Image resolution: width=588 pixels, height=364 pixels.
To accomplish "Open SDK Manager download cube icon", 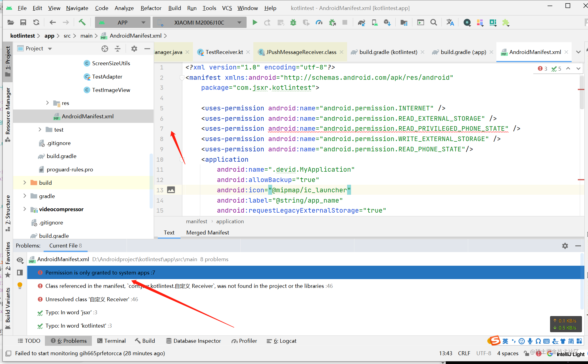I will point(387,22).
